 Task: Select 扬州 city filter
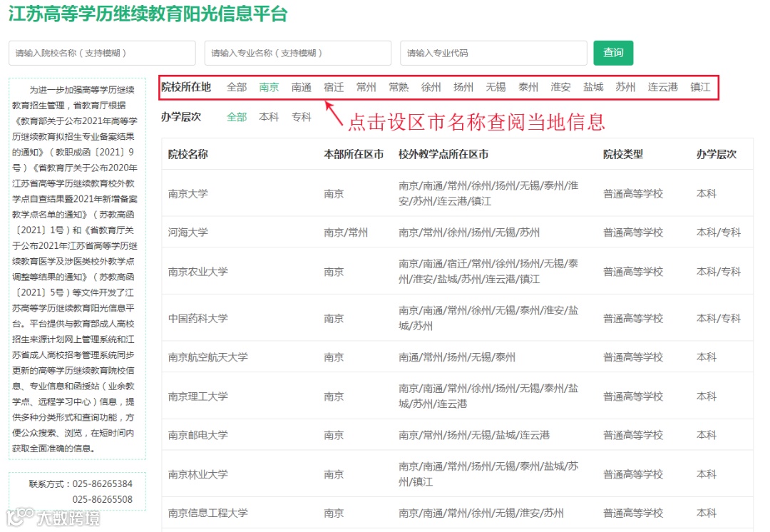(463, 88)
